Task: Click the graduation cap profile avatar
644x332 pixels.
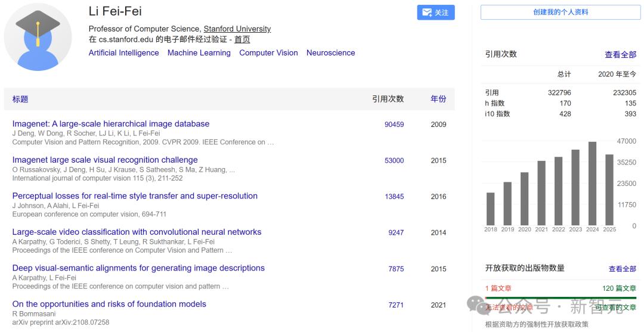Action: pos(38,37)
